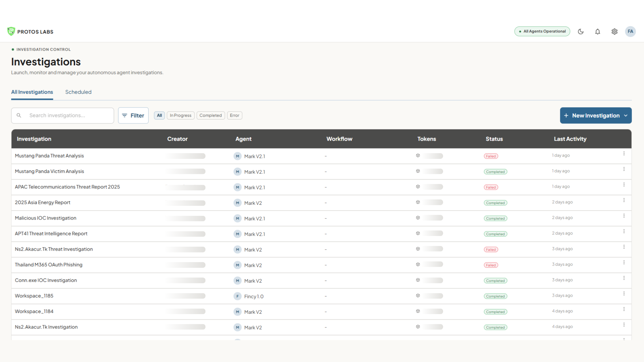Open FA user avatar menu
The height and width of the screenshot is (362, 644).
pos(630,32)
